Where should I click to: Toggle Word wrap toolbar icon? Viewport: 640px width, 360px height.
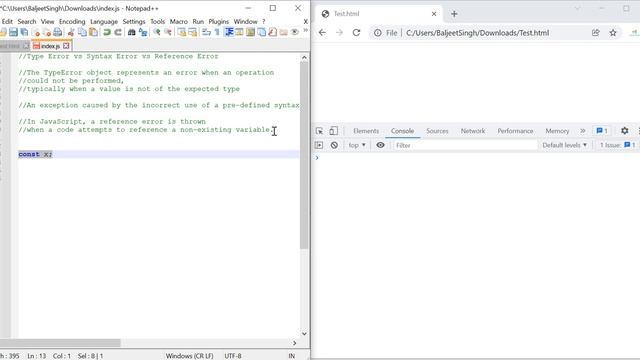point(206,32)
